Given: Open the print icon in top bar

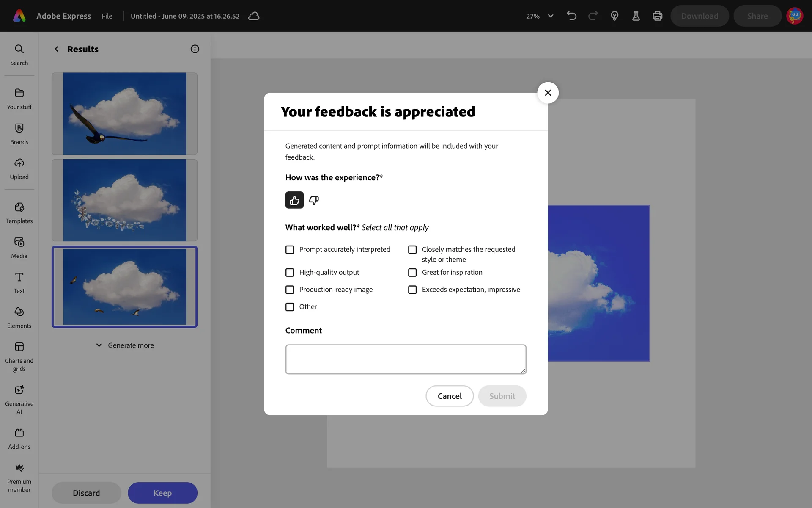Looking at the screenshot, I should 657,16.
